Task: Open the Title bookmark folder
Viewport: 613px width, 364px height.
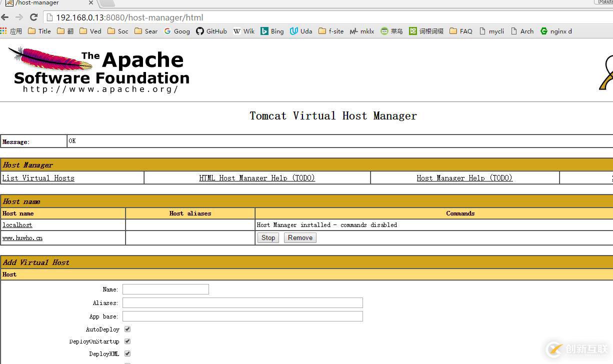Action: coord(39,31)
